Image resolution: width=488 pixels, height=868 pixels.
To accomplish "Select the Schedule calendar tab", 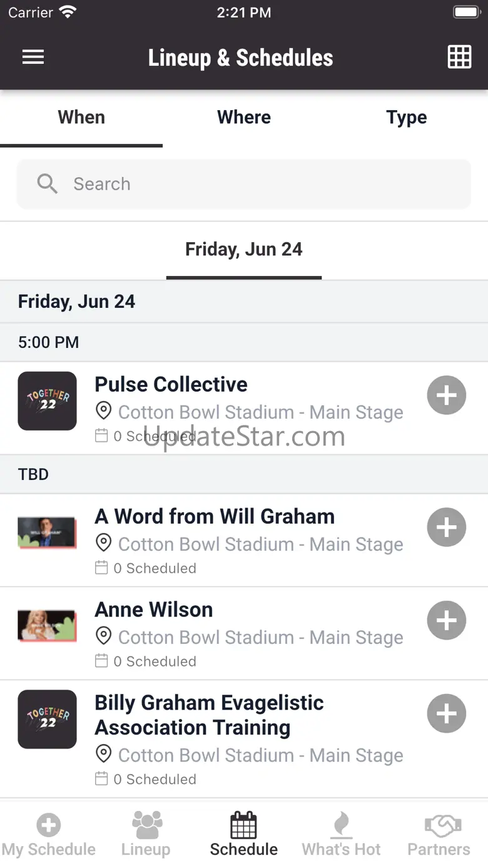I will click(244, 835).
